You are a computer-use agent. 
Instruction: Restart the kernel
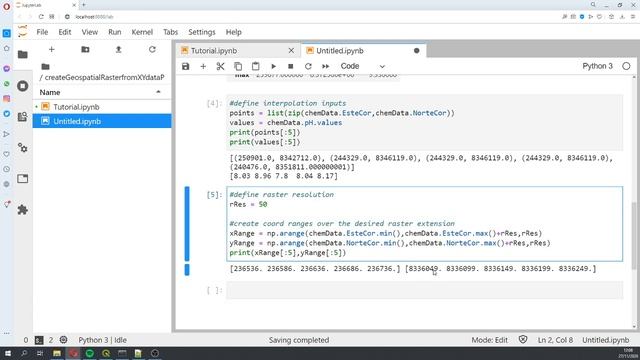(308, 66)
